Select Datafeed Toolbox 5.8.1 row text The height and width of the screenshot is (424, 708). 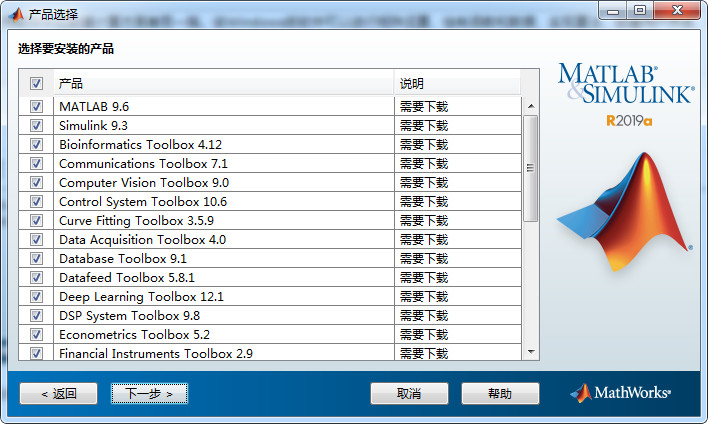127,277
